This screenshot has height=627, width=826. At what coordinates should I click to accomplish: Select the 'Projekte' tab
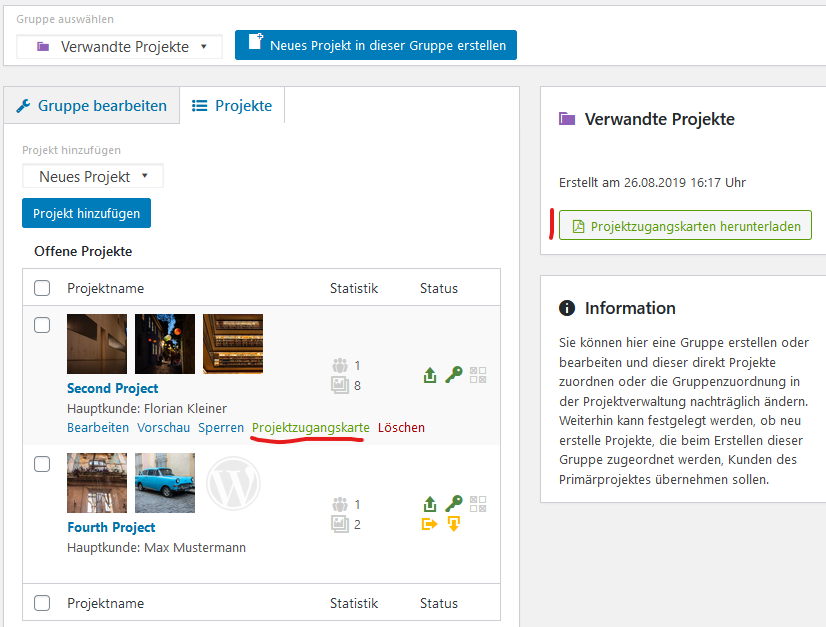coord(232,105)
